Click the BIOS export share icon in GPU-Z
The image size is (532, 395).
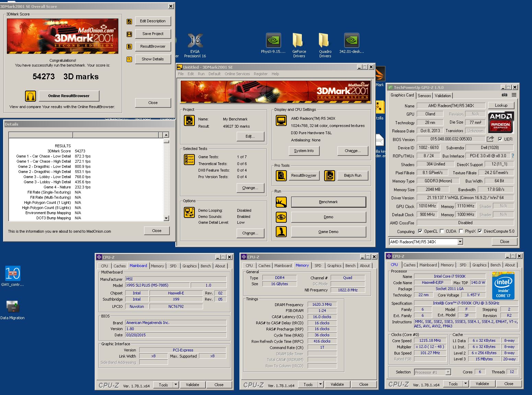point(490,139)
